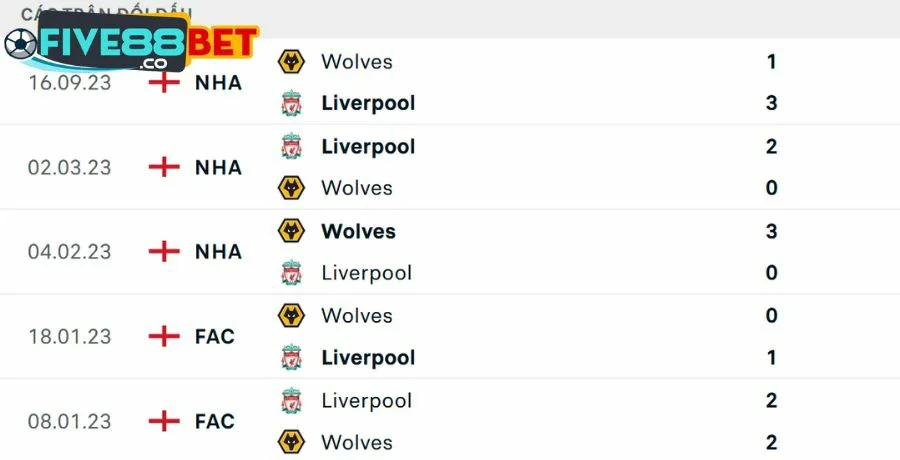
Task: Click the 16.09.23 match date
Action: 69,82
